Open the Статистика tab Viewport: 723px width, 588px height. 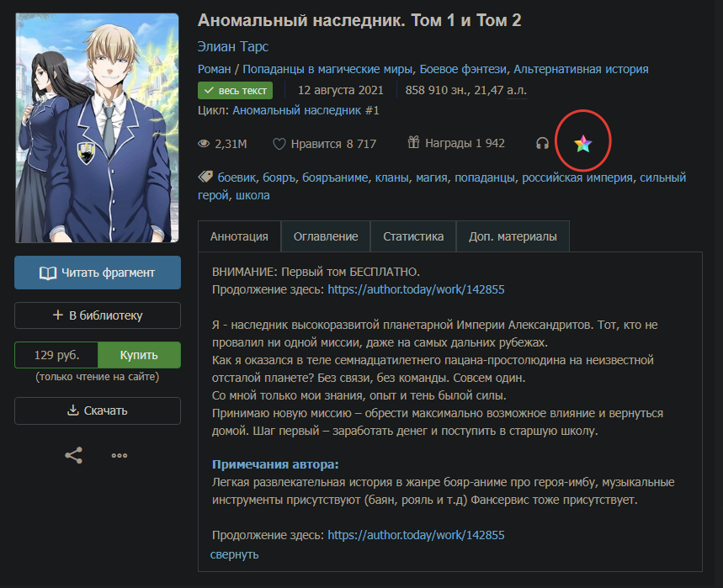click(413, 236)
